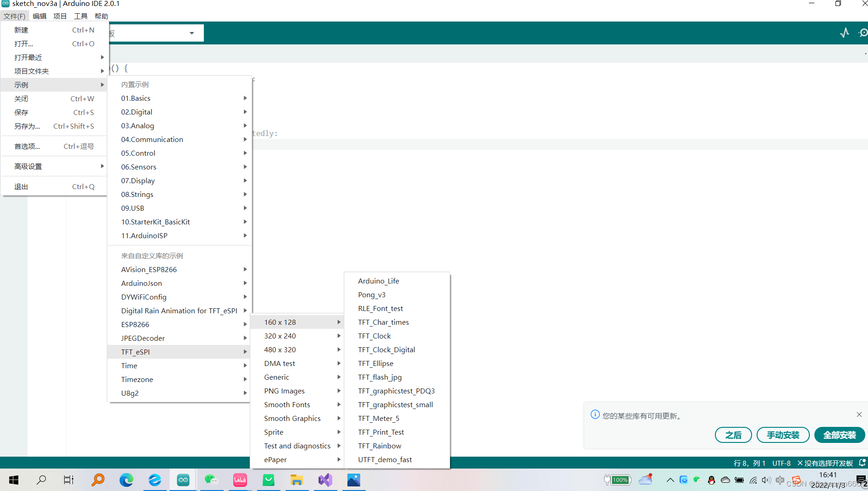The height and width of the screenshot is (491, 868).
Task: Expand 01.Basics examples
Action: [180, 98]
